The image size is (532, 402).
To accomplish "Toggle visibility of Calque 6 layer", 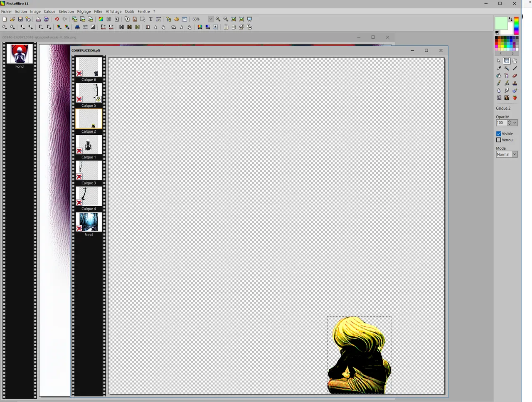I will click(x=79, y=74).
